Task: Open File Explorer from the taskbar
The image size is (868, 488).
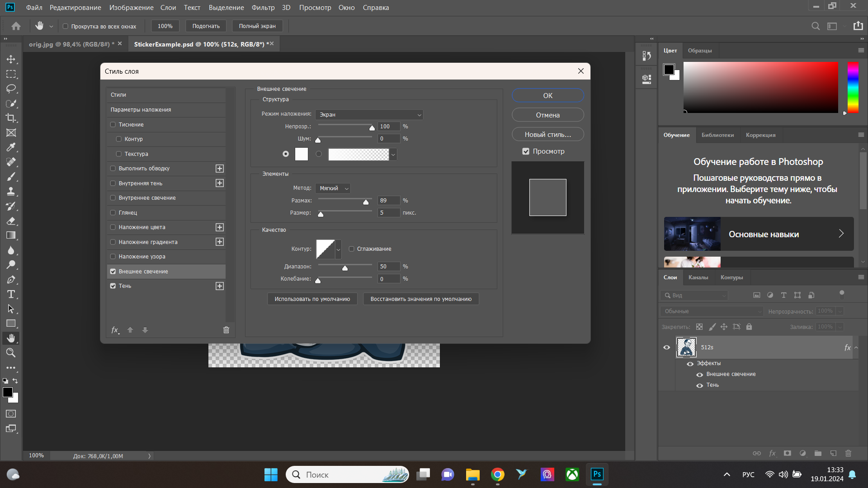Action: click(x=473, y=474)
